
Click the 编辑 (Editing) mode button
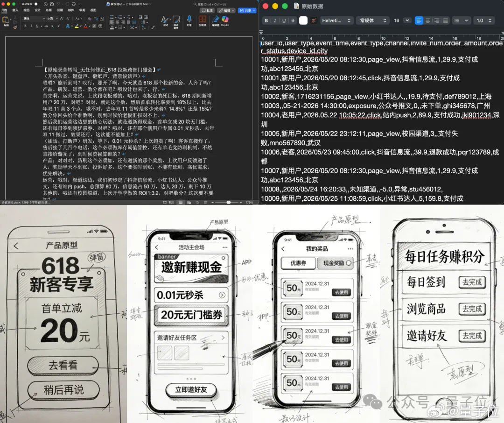click(225, 10)
